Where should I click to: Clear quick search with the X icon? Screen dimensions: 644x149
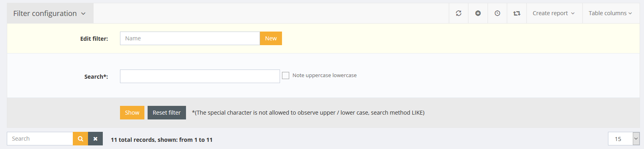[95, 139]
